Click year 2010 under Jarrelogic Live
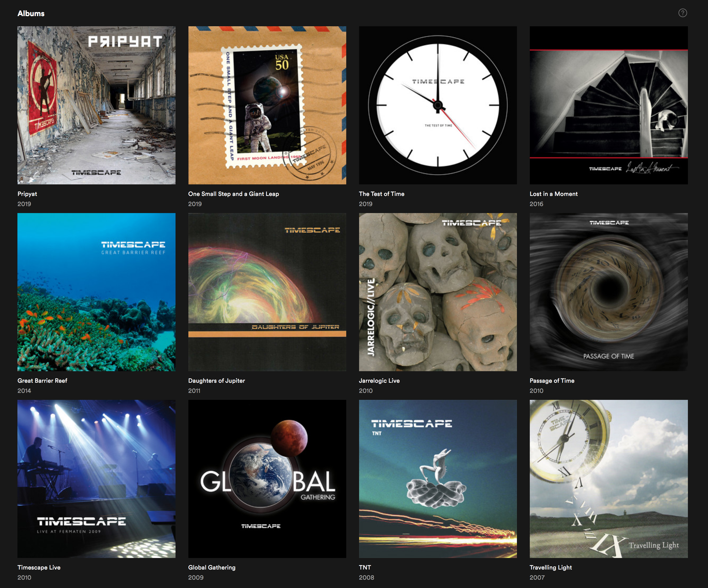Screen dimensions: 708x588 pos(366,391)
